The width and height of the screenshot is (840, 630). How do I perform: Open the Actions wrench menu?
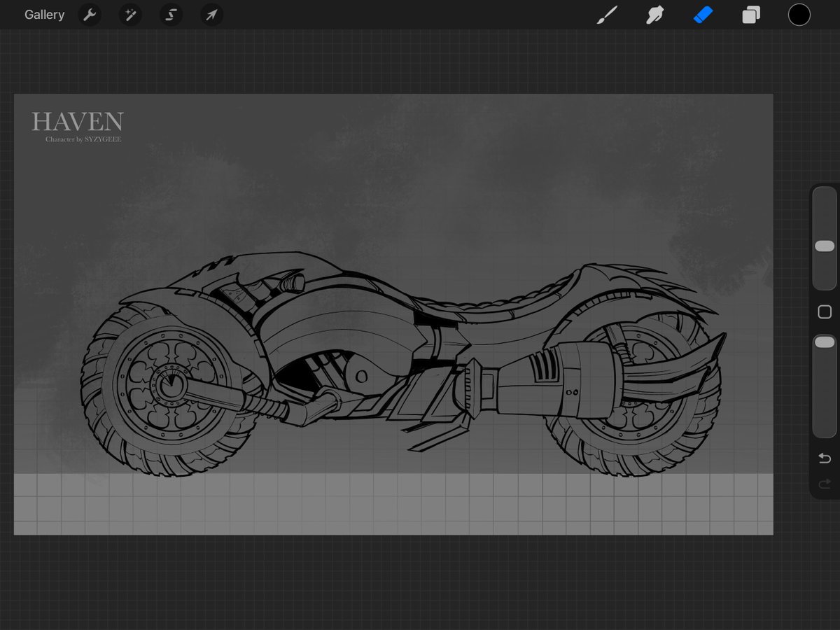[90, 15]
